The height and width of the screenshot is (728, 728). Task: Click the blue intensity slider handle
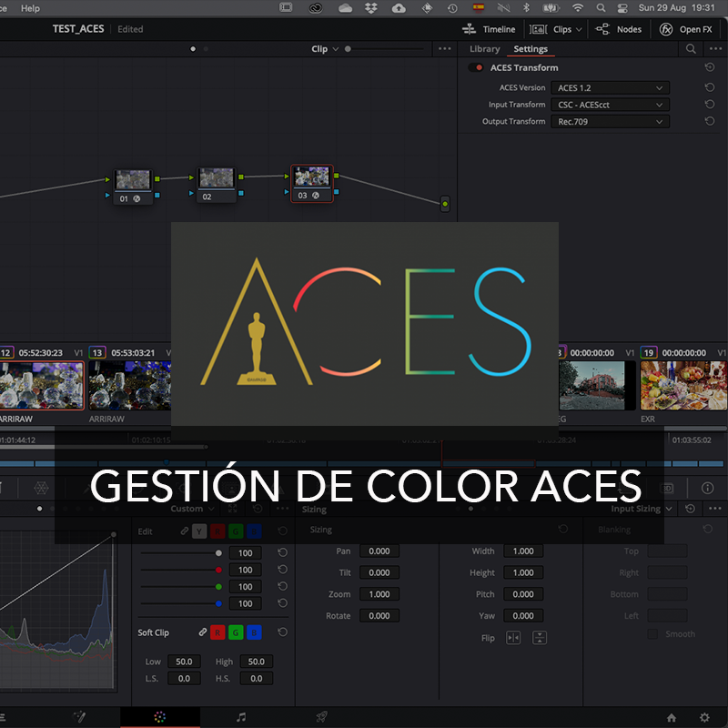tap(218, 603)
